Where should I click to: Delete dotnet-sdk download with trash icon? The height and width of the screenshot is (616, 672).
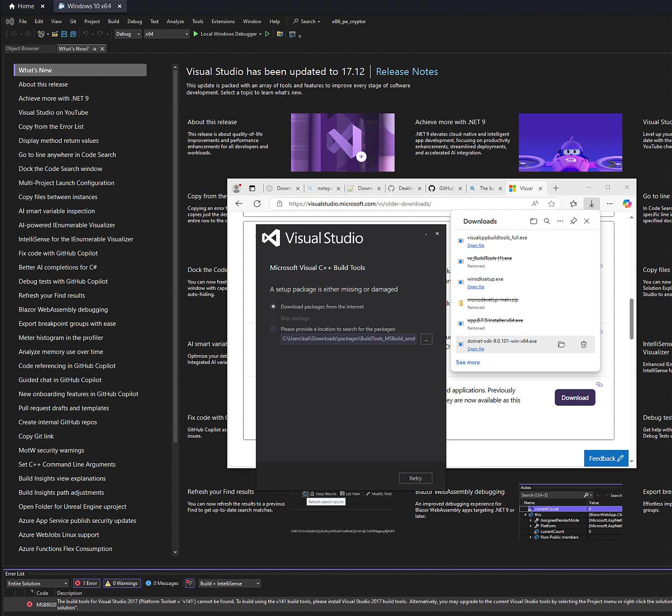pyautogui.click(x=583, y=344)
